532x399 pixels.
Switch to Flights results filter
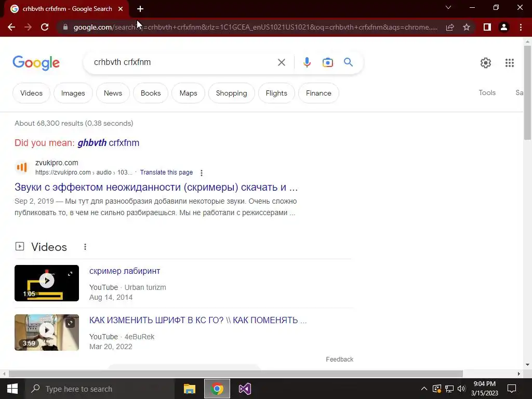pos(276,93)
